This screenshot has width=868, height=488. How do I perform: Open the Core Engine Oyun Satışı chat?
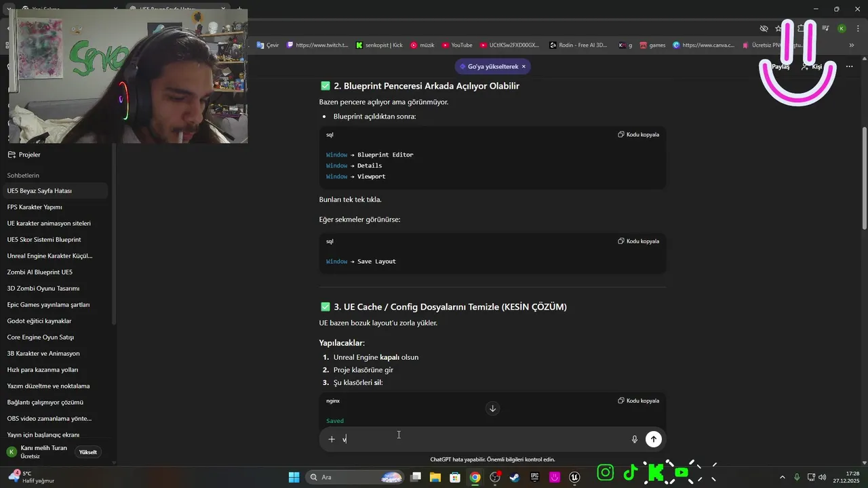click(x=54, y=338)
